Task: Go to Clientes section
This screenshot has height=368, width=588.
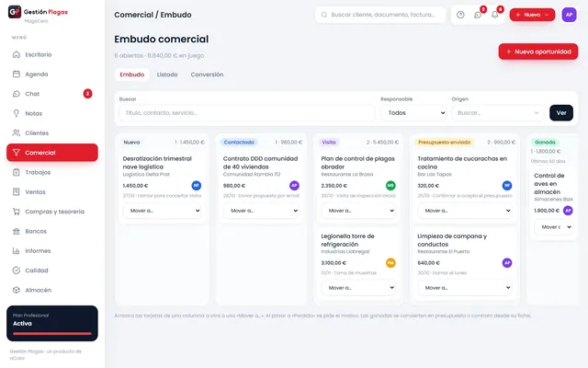Action: pos(52,132)
